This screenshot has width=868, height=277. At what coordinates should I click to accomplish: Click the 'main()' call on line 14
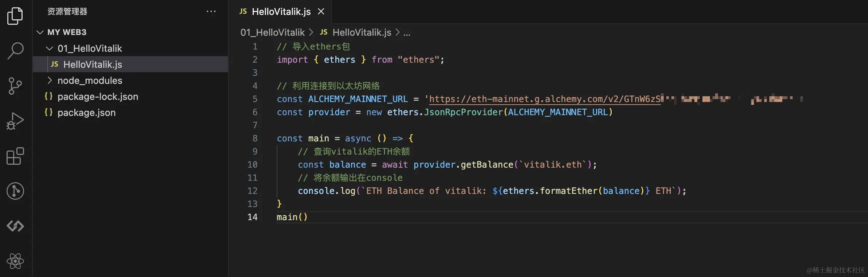[292, 217]
